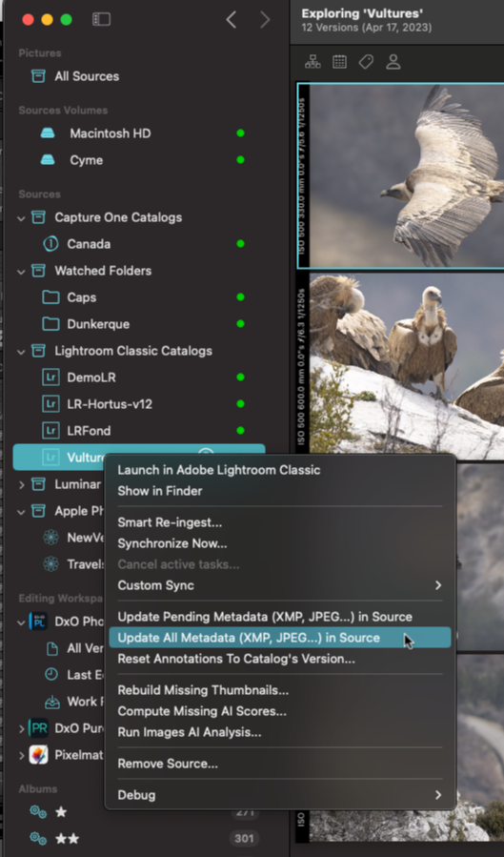Screen dimensions: 504x857
Task: Expand the Pixelmator workspace
Action: (21, 755)
